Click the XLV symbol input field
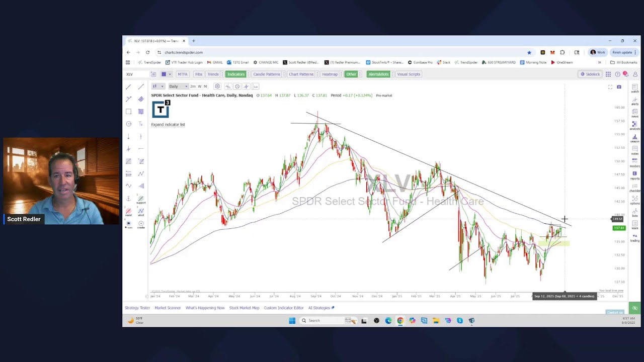Screen dimensions: 644x362 [x=136, y=74]
